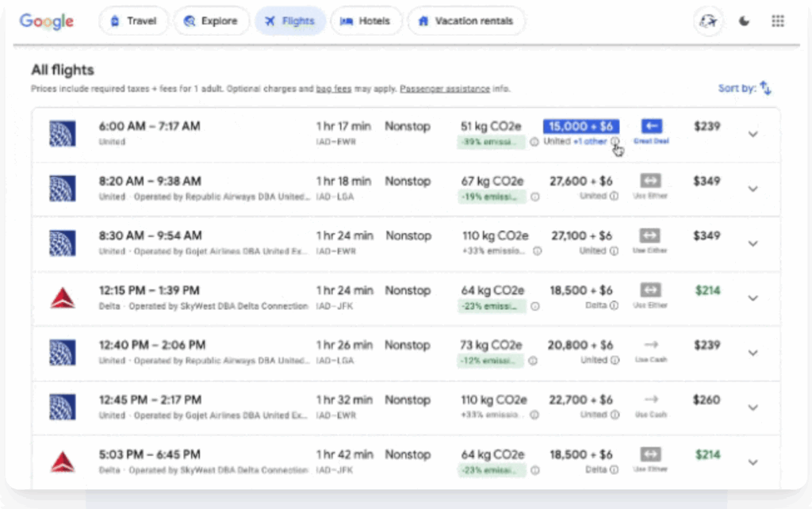Screen dimensions: 812x509
Task: Click the Delta logo on the 5:03 PM flight
Action: (62, 462)
